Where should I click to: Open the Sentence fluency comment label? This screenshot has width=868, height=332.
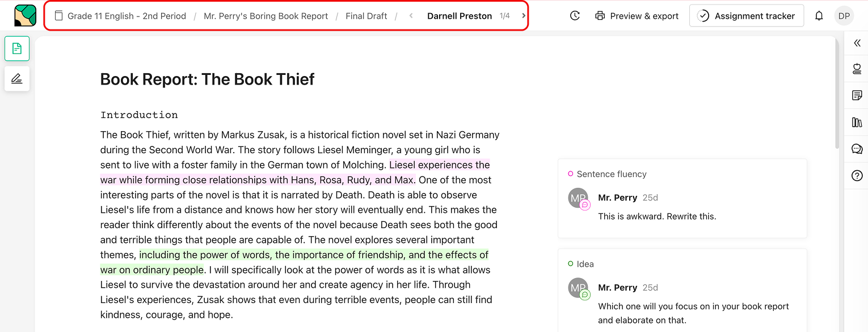pyautogui.click(x=612, y=174)
